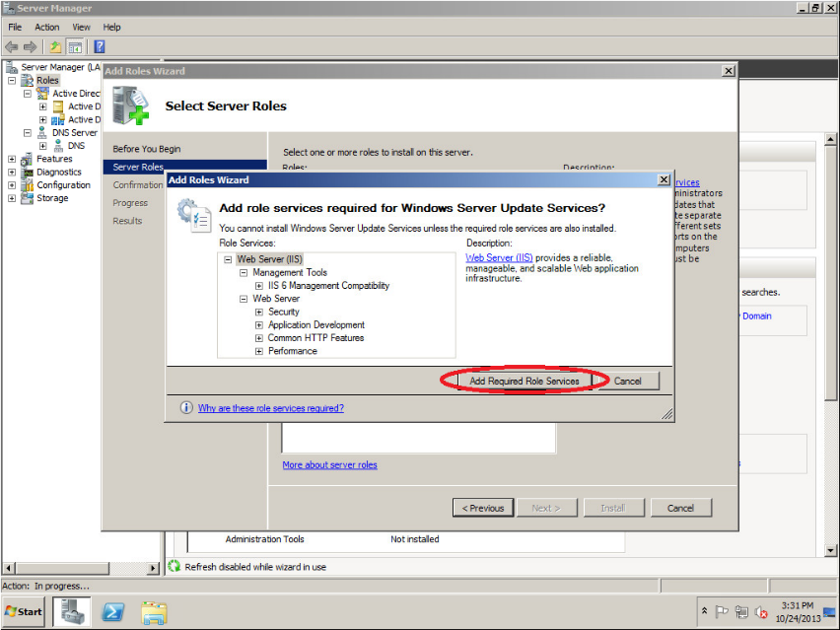Open the Web Server (IIS) description link

[499, 257]
